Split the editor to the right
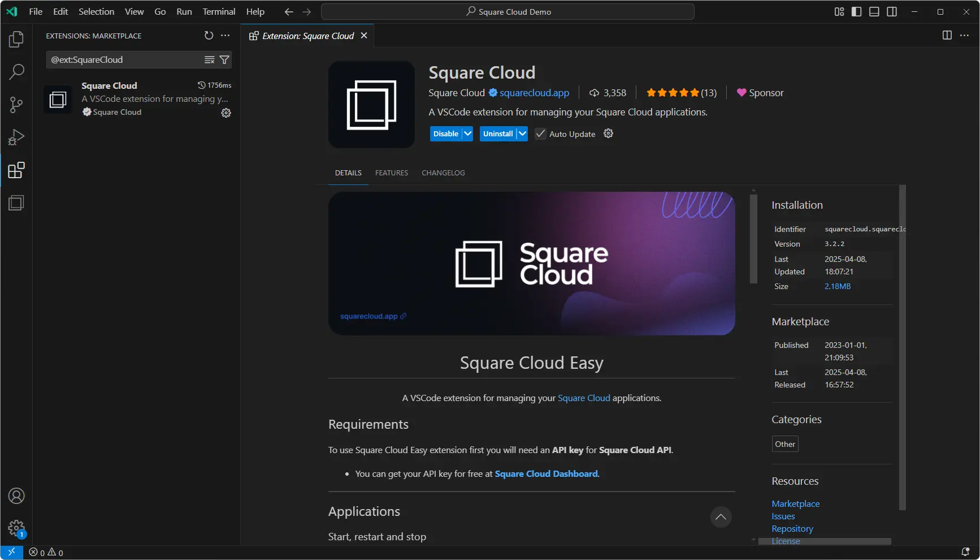Image resolution: width=980 pixels, height=560 pixels. [x=947, y=36]
